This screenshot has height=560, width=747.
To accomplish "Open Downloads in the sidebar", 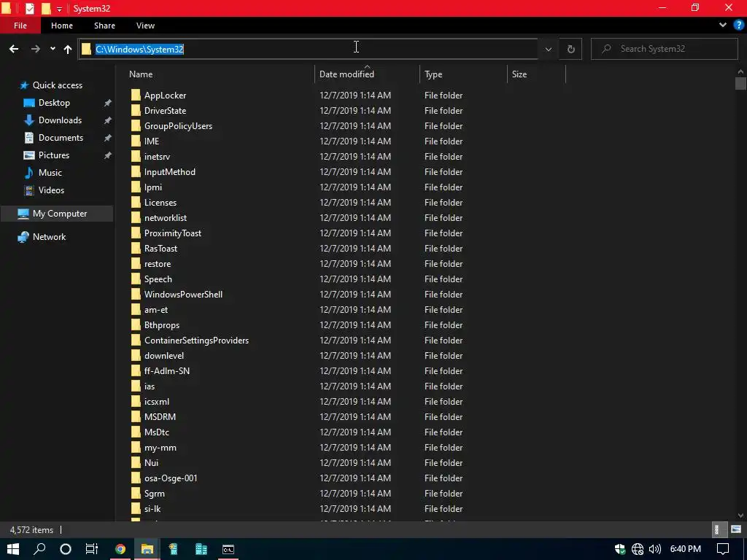I will click(x=60, y=120).
